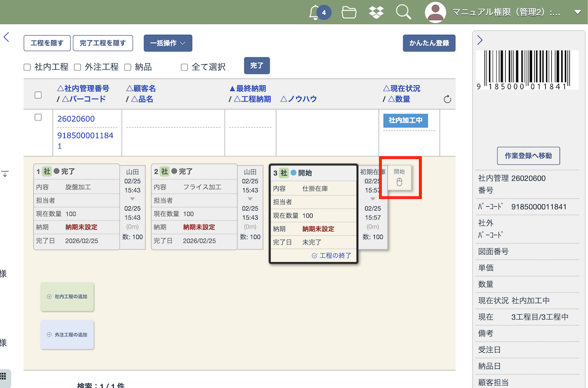
Task: Enable the 社内工程 checkbox
Action: [x=27, y=67]
